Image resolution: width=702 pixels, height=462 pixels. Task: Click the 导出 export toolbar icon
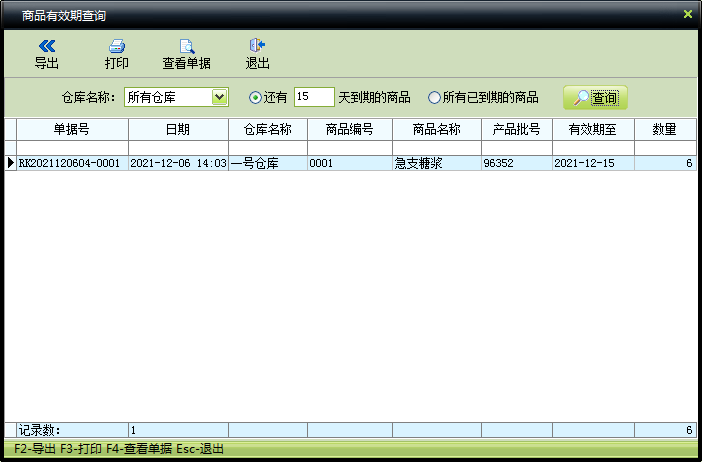pos(47,54)
